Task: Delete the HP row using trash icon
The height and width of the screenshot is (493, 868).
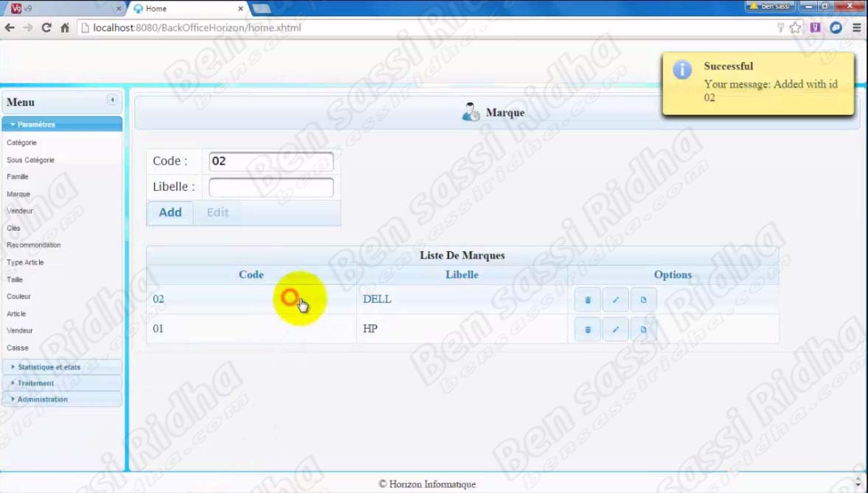Action: point(588,329)
